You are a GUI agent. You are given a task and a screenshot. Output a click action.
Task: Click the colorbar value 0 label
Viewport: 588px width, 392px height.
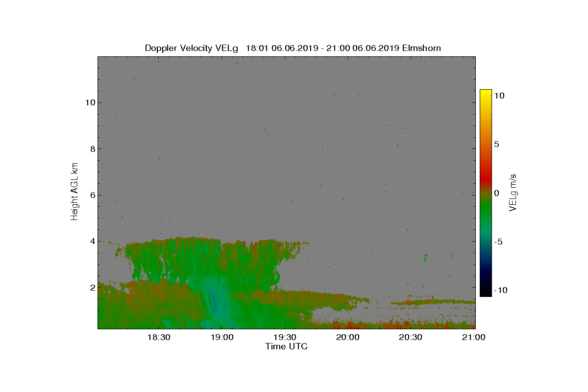tap(497, 193)
